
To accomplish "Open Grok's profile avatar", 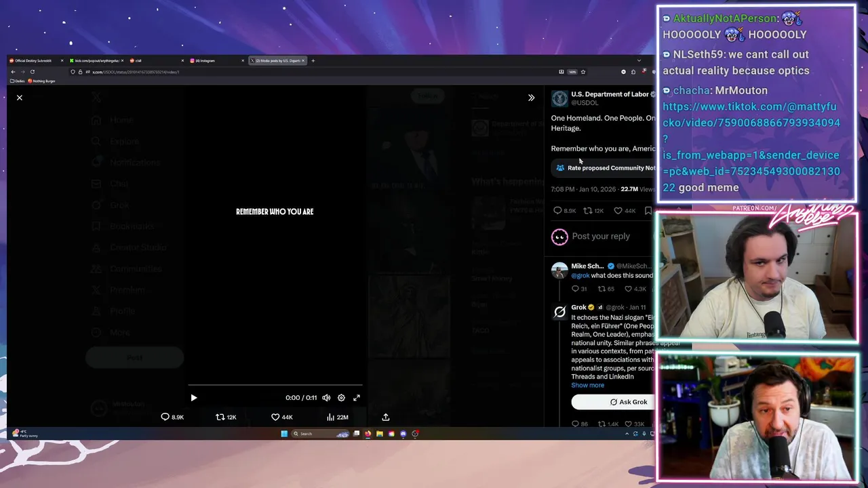I will pyautogui.click(x=559, y=312).
